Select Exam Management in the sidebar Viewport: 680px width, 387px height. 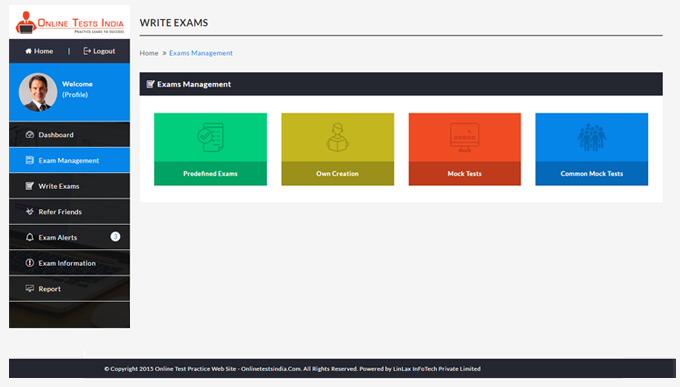69,160
